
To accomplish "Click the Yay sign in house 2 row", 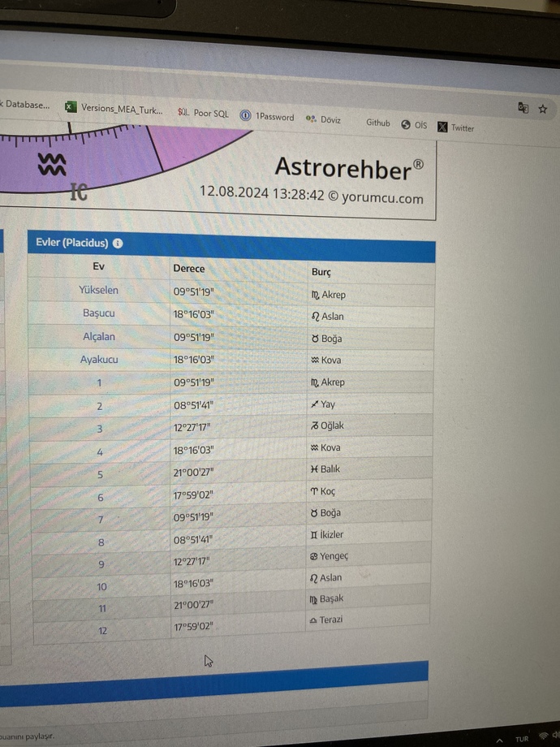I will tap(323, 404).
